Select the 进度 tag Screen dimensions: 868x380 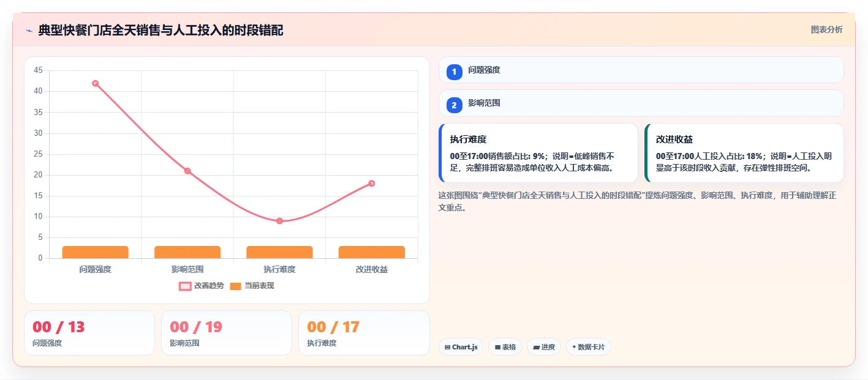544,347
